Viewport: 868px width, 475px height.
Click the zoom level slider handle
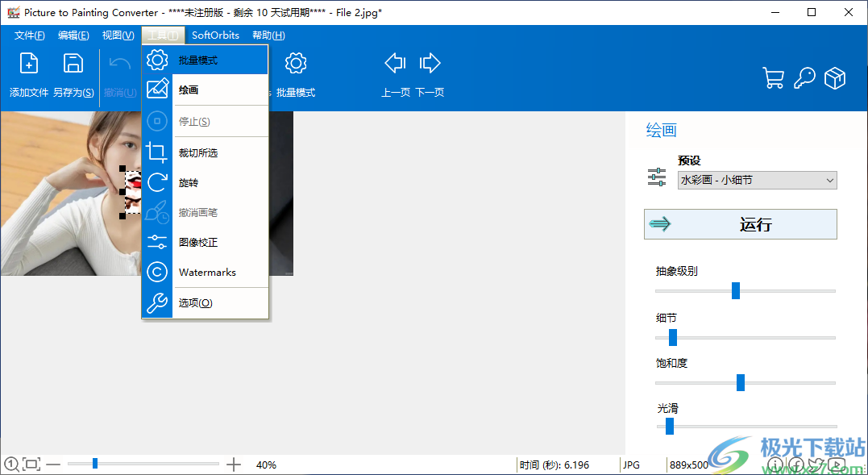pyautogui.click(x=95, y=464)
